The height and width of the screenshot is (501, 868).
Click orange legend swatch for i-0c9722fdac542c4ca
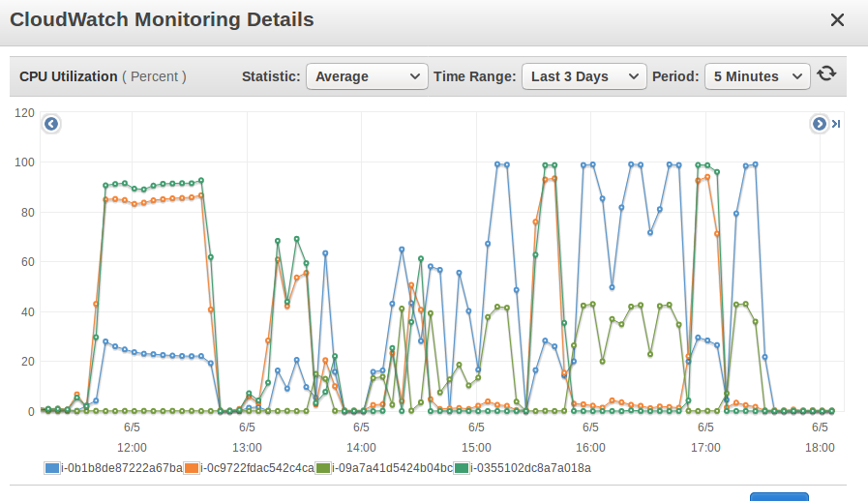click(x=192, y=468)
